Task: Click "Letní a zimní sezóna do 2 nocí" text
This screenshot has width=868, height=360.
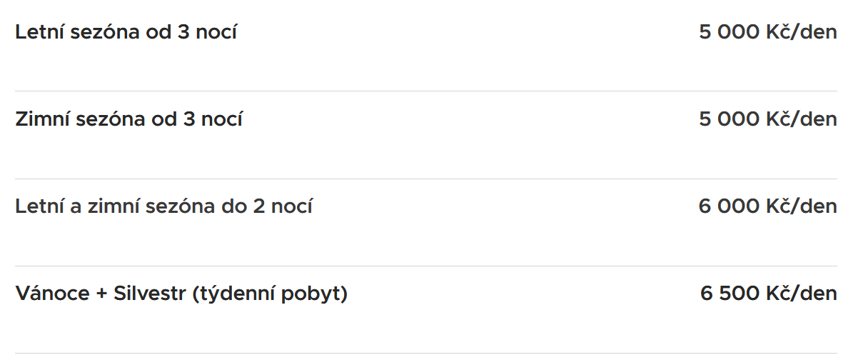Action: (164, 206)
